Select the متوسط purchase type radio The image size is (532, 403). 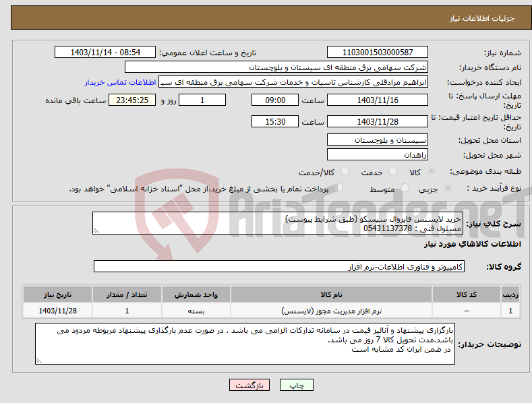tap(405, 187)
